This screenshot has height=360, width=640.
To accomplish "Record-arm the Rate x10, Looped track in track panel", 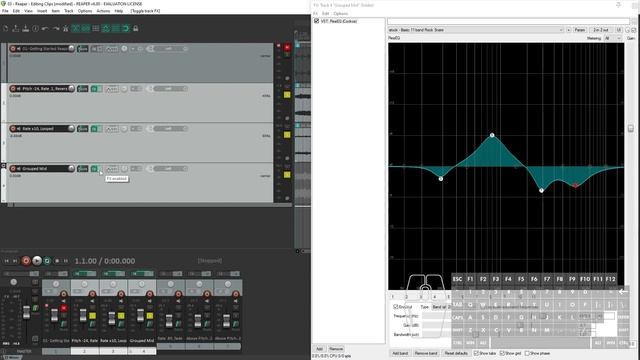I will pos(13,129).
